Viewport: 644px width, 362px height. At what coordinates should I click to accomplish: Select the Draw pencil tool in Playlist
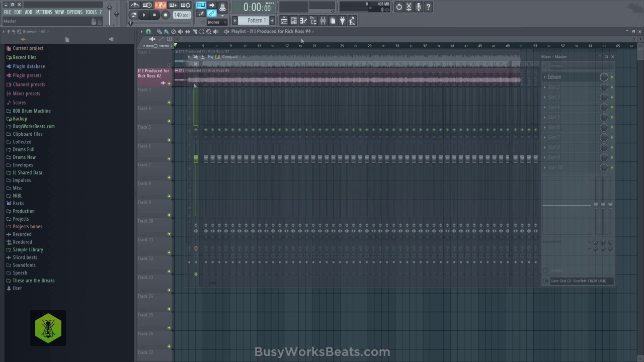tap(159, 31)
